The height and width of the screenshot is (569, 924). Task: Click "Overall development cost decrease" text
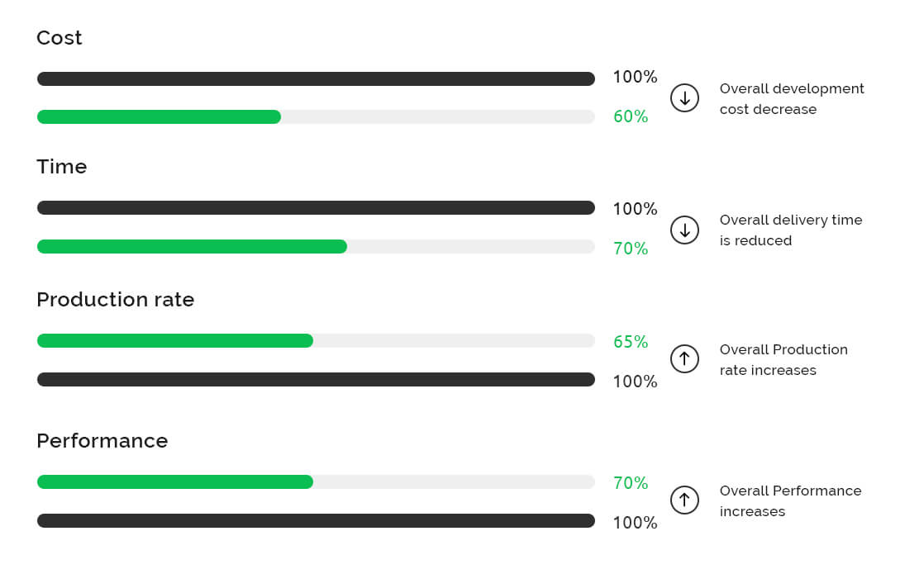tap(791, 99)
